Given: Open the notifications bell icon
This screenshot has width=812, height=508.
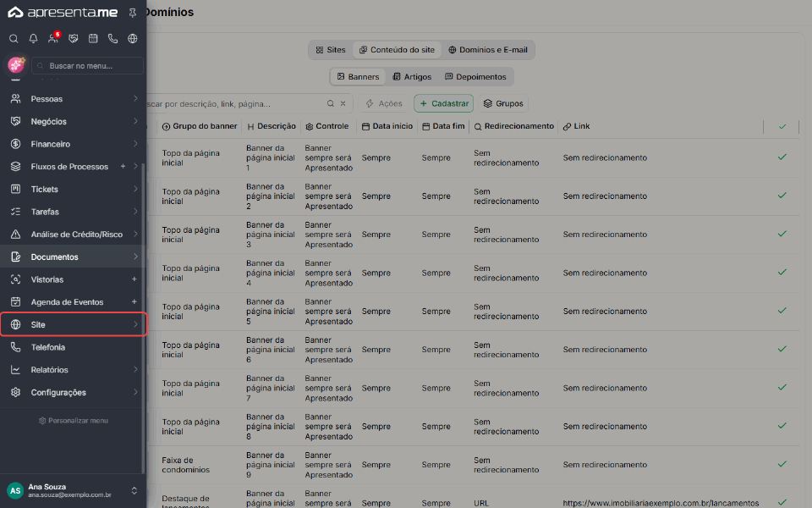Looking at the screenshot, I should tap(33, 38).
